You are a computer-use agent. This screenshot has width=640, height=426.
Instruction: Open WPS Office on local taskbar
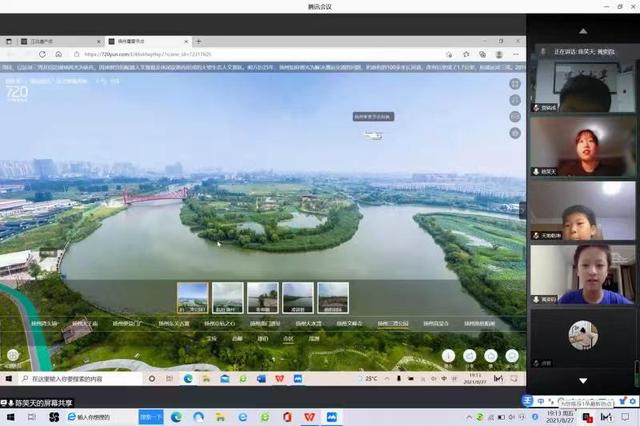click(x=309, y=417)
